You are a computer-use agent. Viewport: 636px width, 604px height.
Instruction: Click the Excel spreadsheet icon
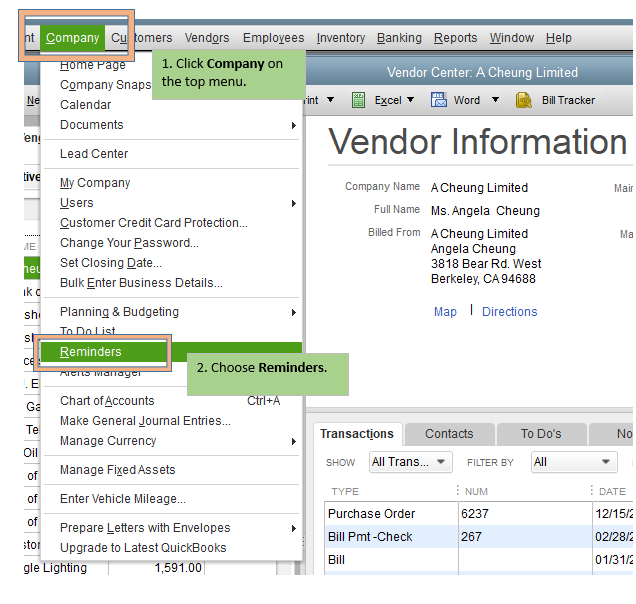tap(358, 100)
